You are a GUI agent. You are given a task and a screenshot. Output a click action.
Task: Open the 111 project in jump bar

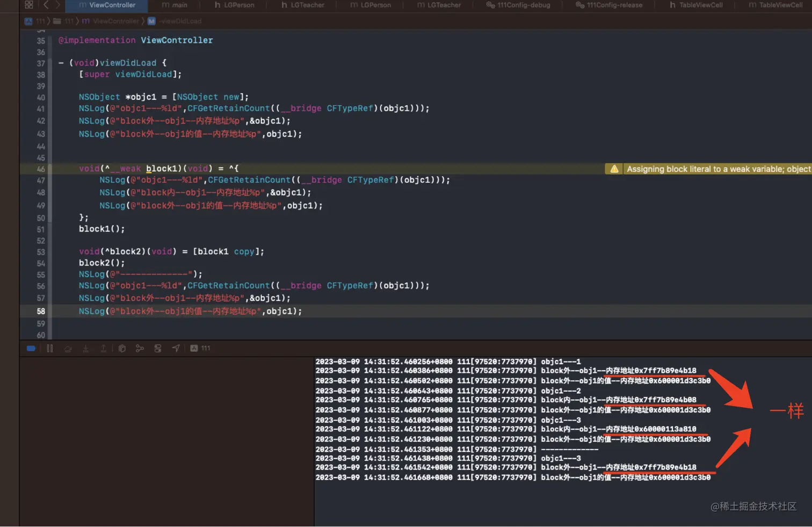pos(35,21)
